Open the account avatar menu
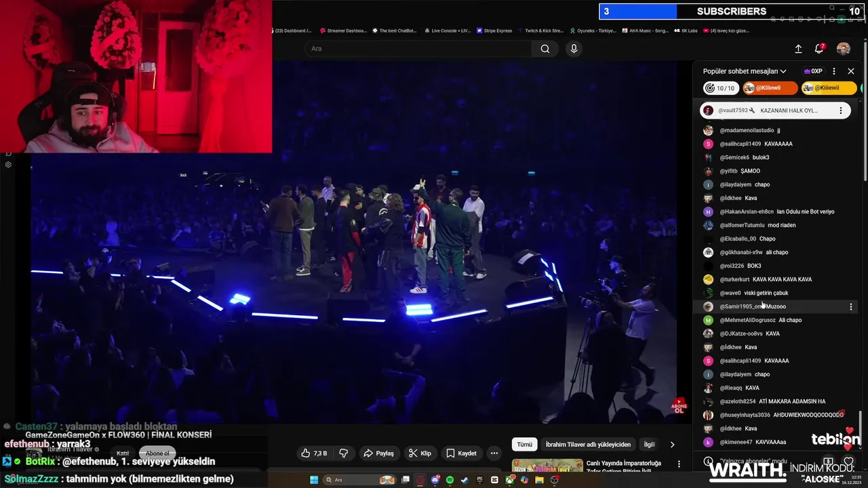Image resolution: width=868 pixels, height=488 pixels. 844,49
